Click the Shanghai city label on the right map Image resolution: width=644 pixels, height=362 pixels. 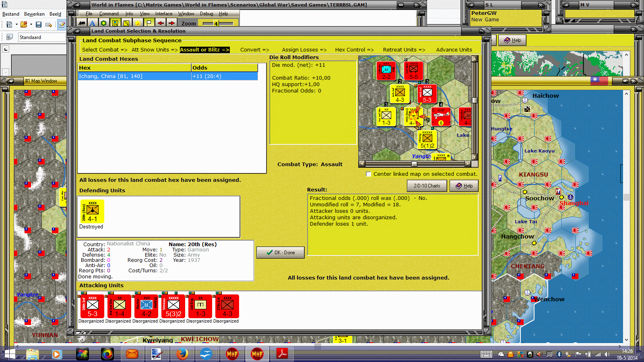(x=574, y=203)
